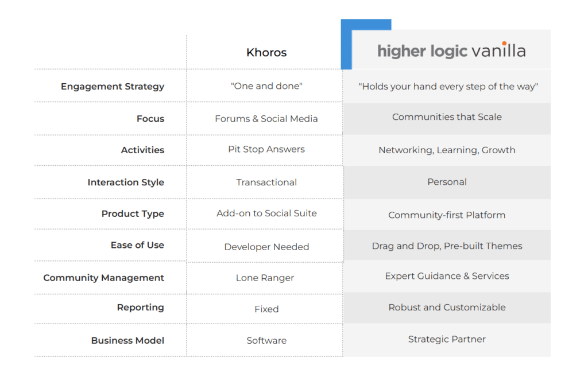Select the Interaction Style row label

tap(126, 182)
